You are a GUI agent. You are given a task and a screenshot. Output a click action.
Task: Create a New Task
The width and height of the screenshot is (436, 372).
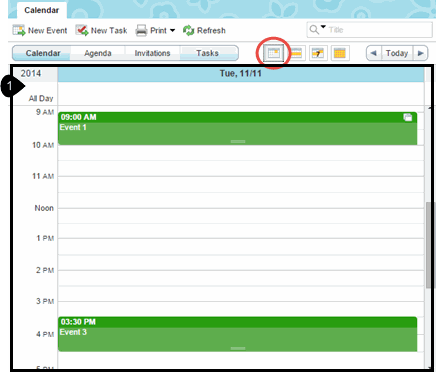point(101,30)
